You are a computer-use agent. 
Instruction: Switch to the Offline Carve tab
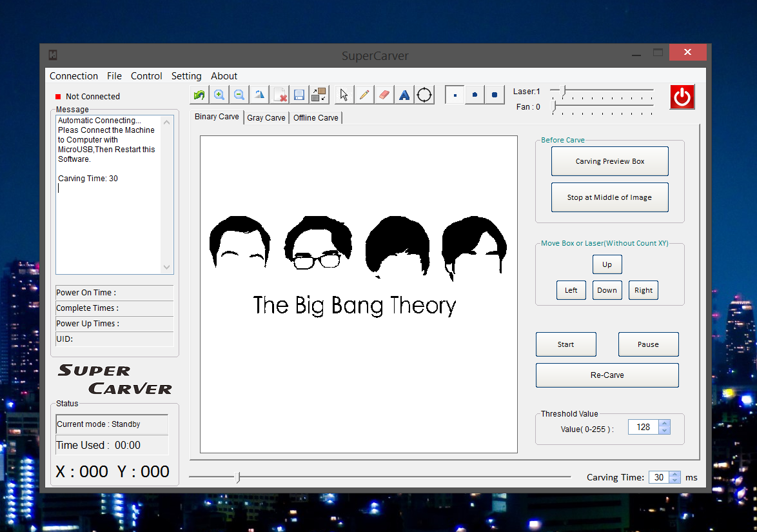click(316, 118)
